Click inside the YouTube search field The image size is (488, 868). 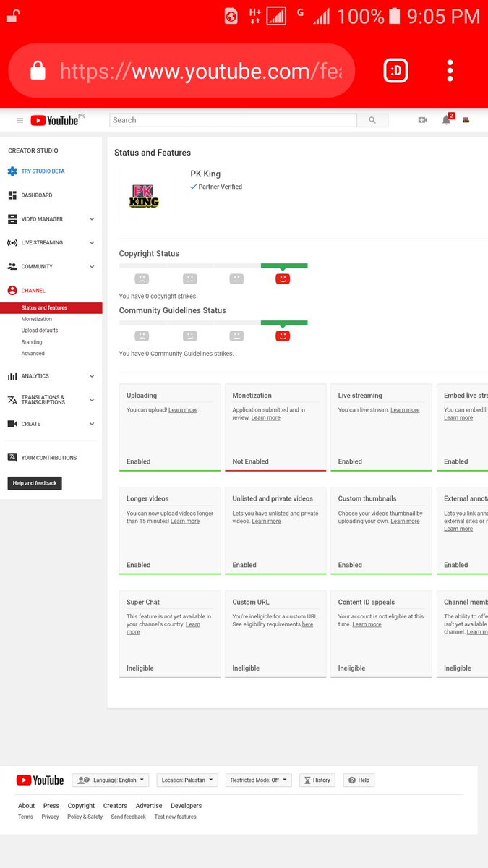(x=233, y=120)
